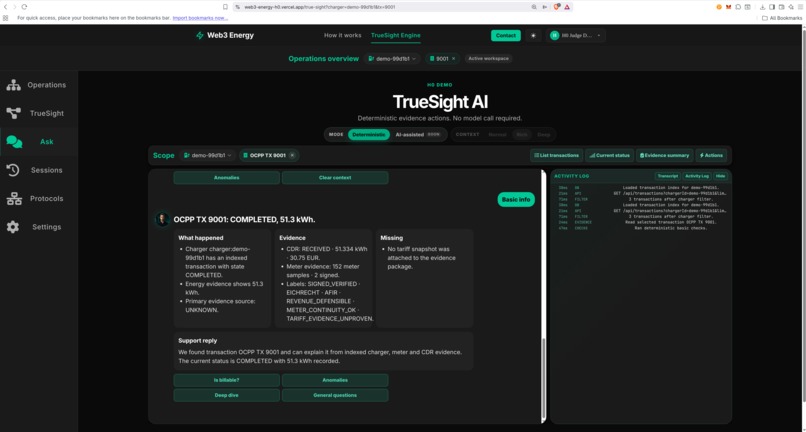Click the General questions button
Image resolution: width=806 pixels, height=432 pixels.
click(335, 395)
